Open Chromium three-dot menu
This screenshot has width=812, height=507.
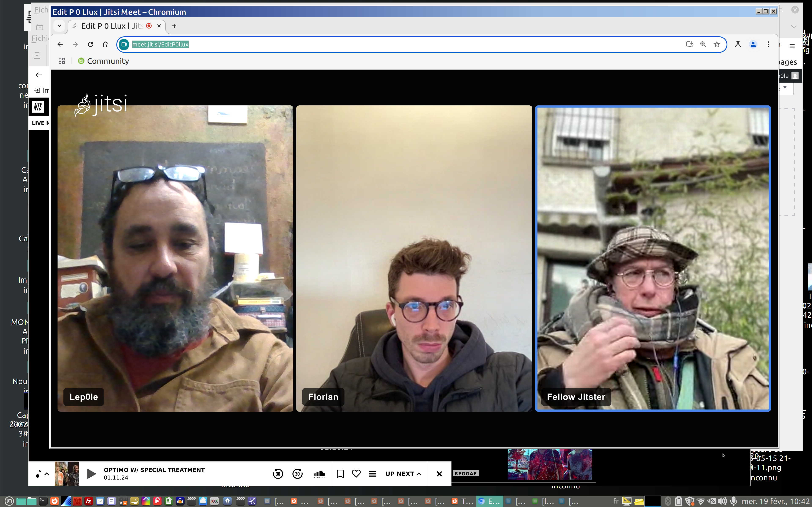click(x=768, y=44)
